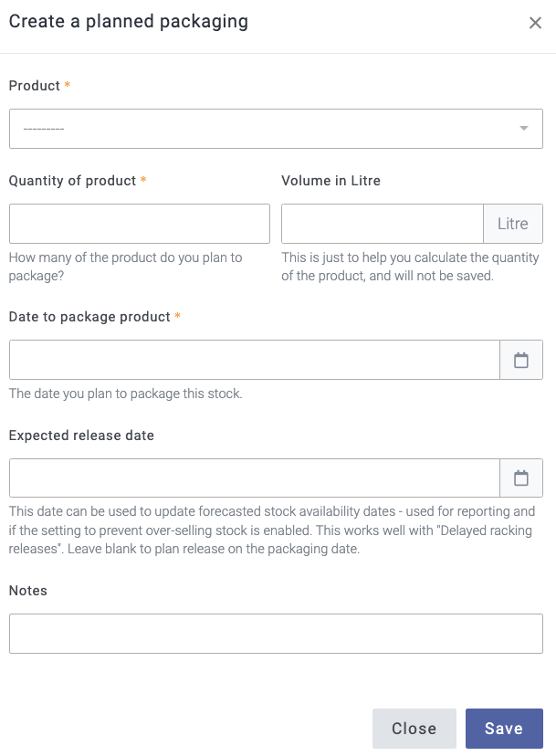Save the planned packaging

click(504, 729)
